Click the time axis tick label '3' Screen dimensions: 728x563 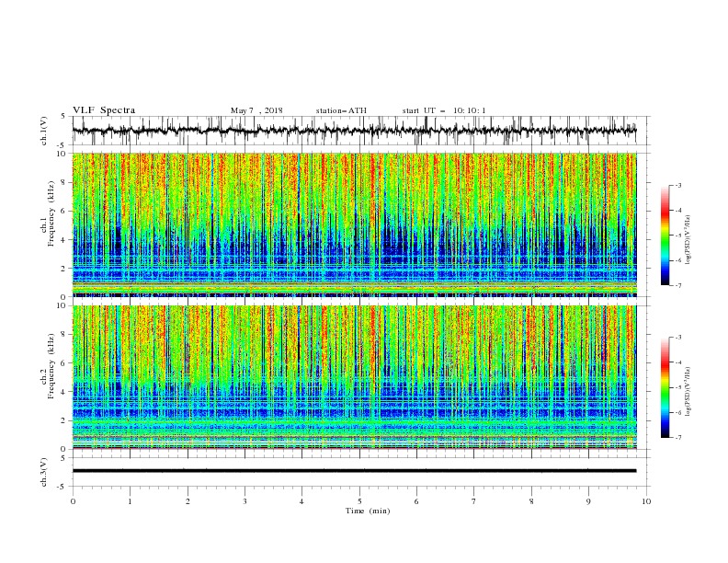245,501
